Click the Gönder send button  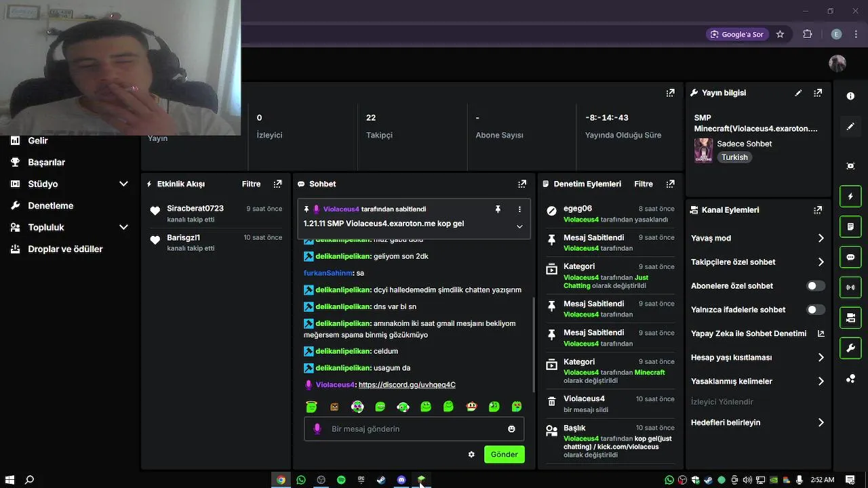pos(504,455)
